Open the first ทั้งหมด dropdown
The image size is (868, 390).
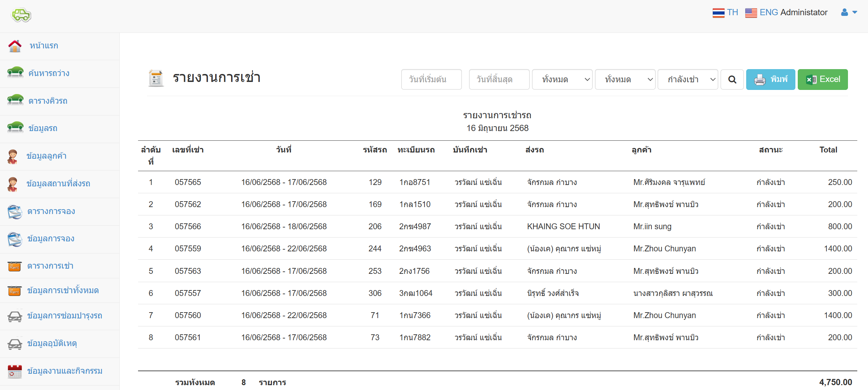562,80
